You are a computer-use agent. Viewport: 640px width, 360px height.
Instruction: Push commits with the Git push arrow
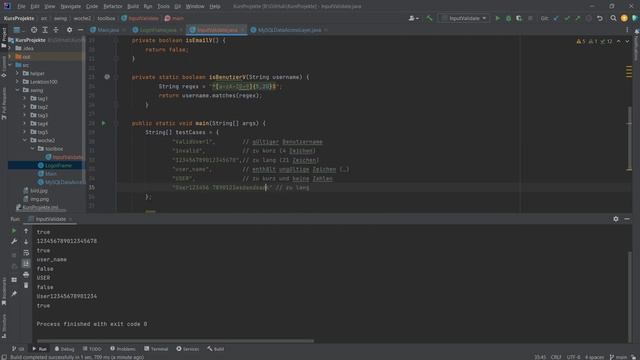578,18
